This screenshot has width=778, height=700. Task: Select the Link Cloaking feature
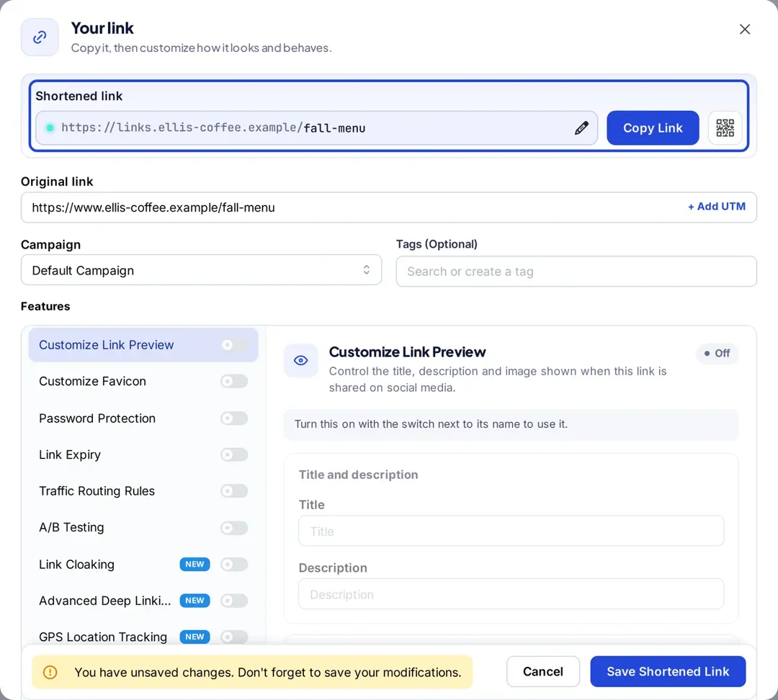143,564
